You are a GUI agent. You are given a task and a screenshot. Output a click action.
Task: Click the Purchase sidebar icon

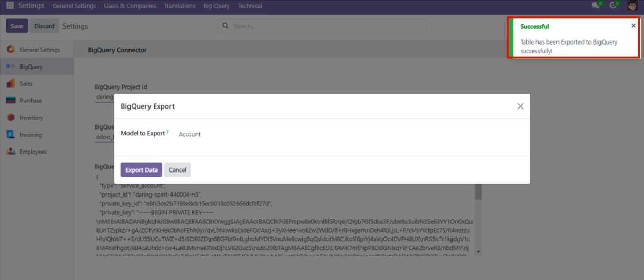tap(11, 101)
